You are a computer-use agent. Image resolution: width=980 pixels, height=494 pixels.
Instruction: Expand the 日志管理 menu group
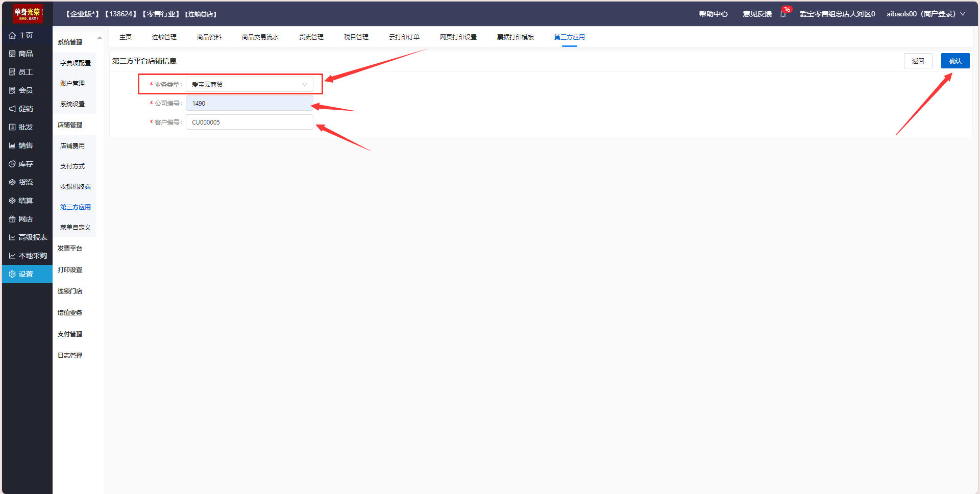point(70,356)
